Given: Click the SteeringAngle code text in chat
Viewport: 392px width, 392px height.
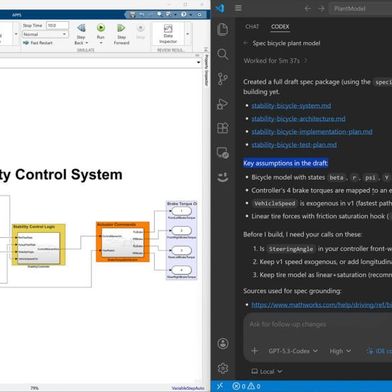Looking at the screenshot, I should (291, 249).
